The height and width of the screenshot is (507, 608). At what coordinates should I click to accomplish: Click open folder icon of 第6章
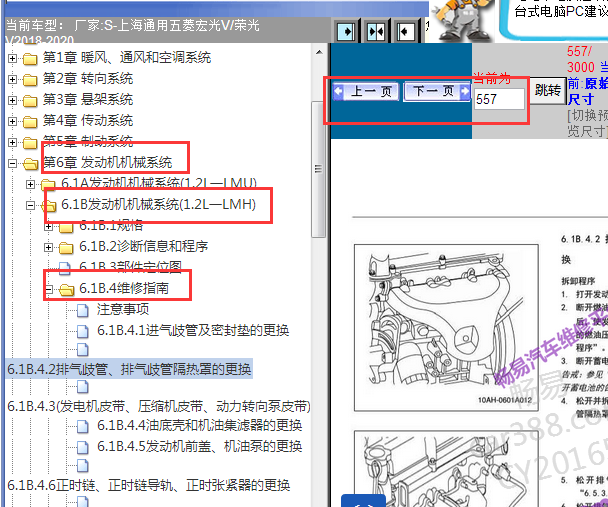(x=30, y=164)
